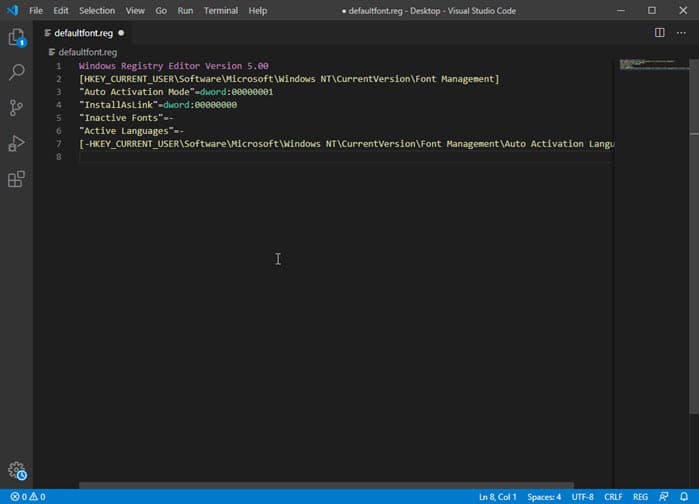Click the minimap code preview
Image resolution: width=699 pixels, height=504 pixels.
pos(653,64)
